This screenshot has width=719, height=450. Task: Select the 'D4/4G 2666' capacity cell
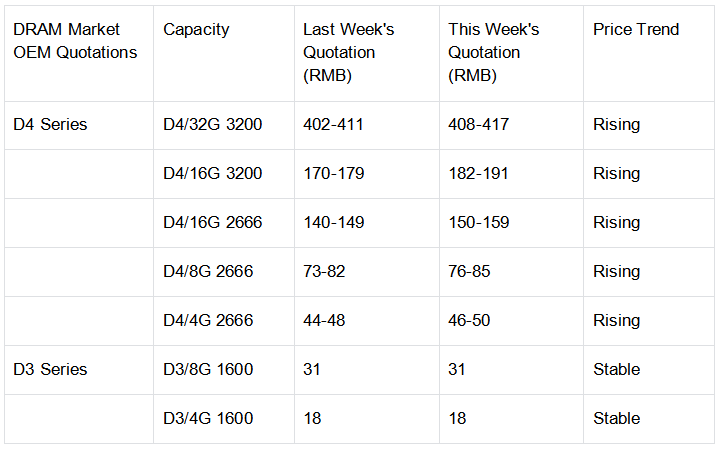coord(208,321)
